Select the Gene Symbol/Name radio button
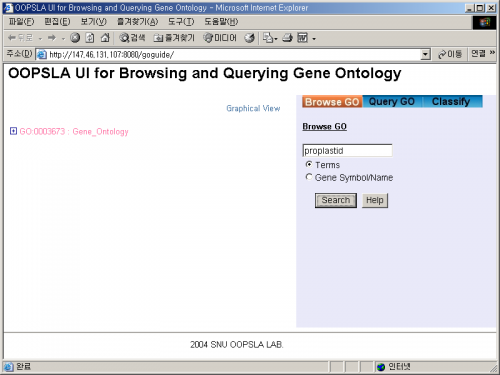 click(309, 177)
